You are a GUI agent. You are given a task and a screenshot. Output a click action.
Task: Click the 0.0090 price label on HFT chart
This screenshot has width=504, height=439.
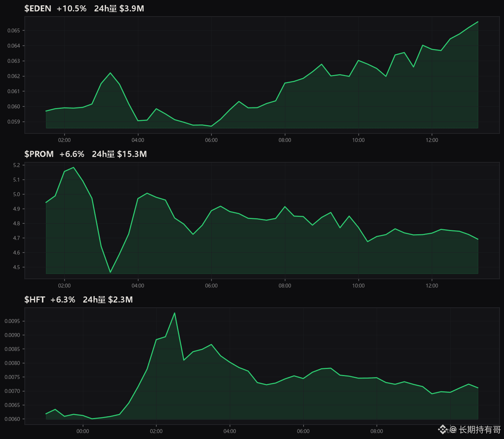(12, 335)
